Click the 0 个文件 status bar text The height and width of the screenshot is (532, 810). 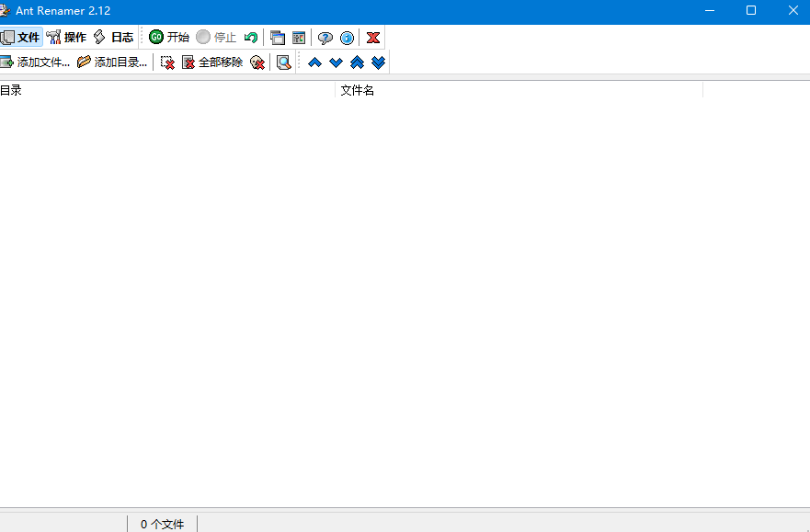click(x=162, y=525)
